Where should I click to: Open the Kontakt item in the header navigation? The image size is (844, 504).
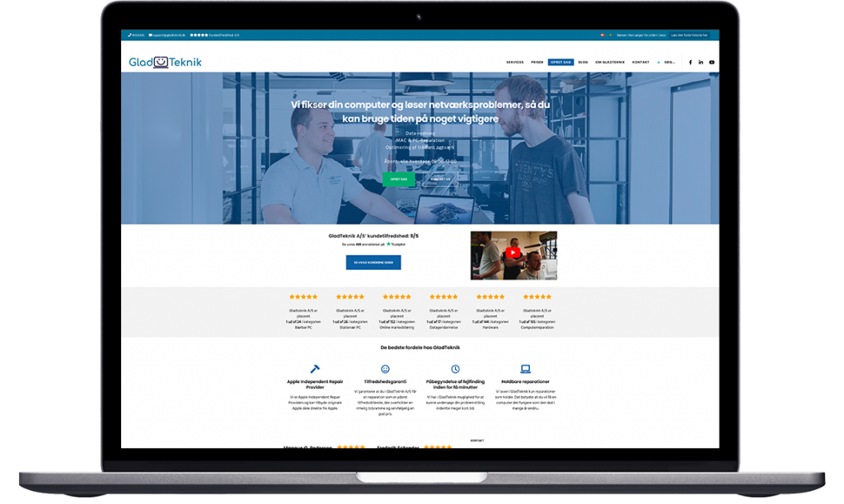click(x=640, y=63)
